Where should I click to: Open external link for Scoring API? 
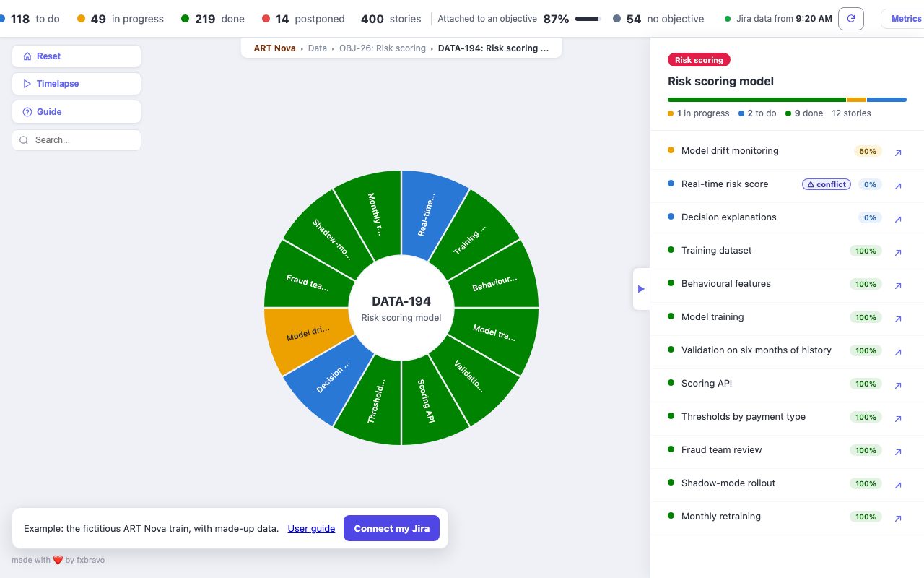click(x=898, y=385)
